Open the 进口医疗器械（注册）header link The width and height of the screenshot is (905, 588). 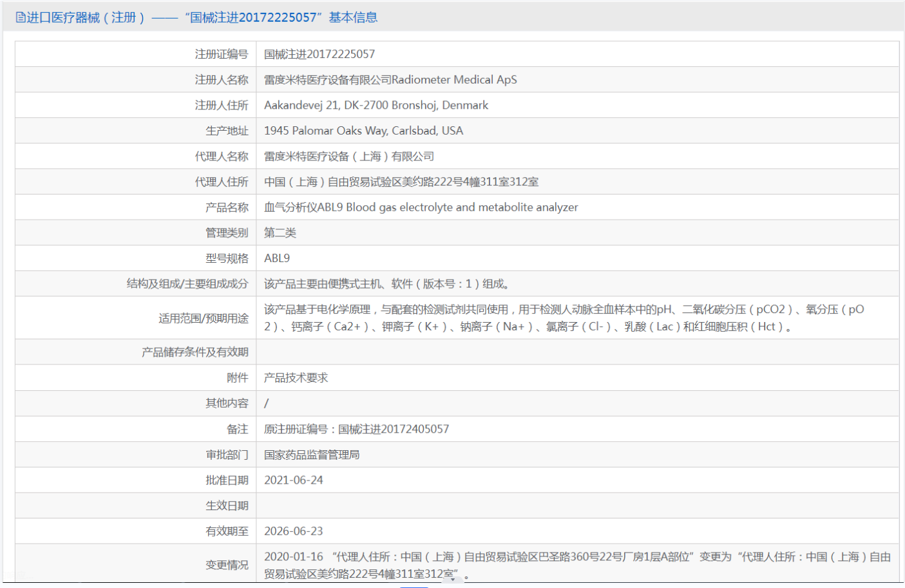click(85, 17)
